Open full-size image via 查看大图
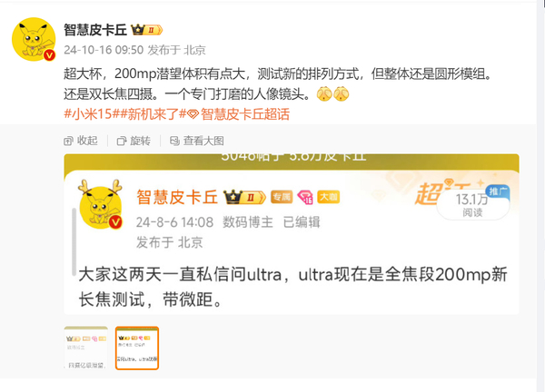The height and width of the screenshot is (392, 545). [x=197, y=141]
